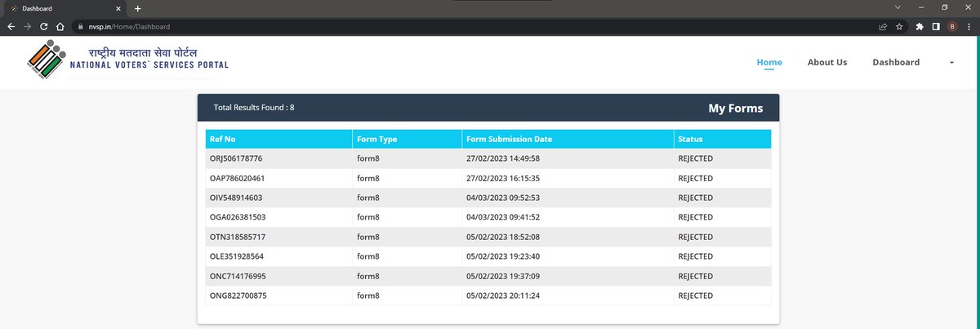980x329 pixels.
Task: Click the Form Type column header
Action: pos(407,139)
